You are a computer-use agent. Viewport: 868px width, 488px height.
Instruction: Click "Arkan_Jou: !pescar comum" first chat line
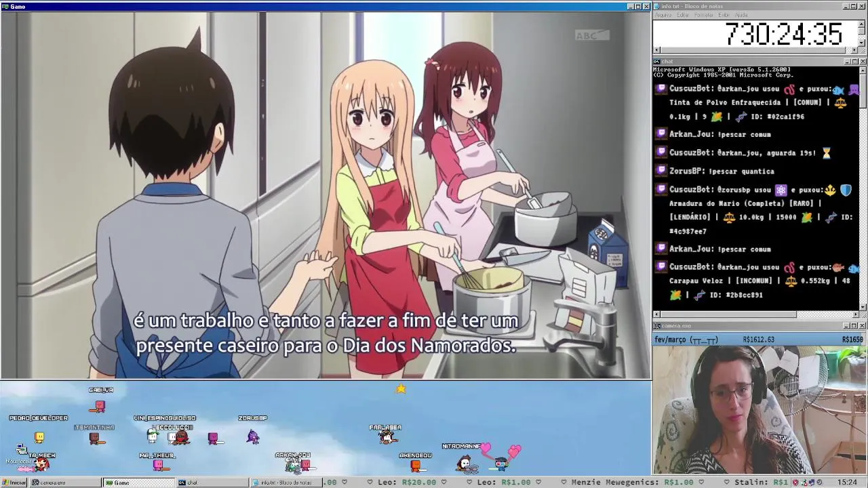[719, 134]
